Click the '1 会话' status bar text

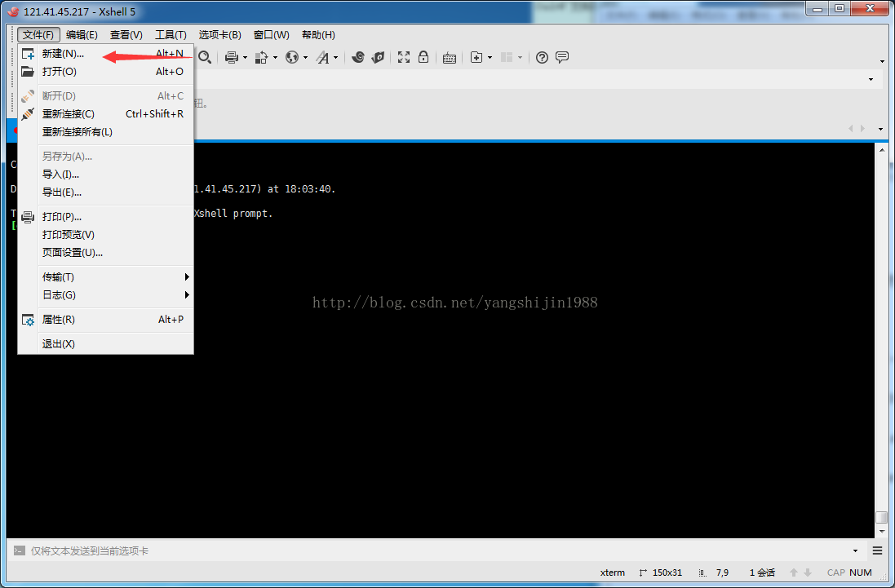(x=762, y=573)
